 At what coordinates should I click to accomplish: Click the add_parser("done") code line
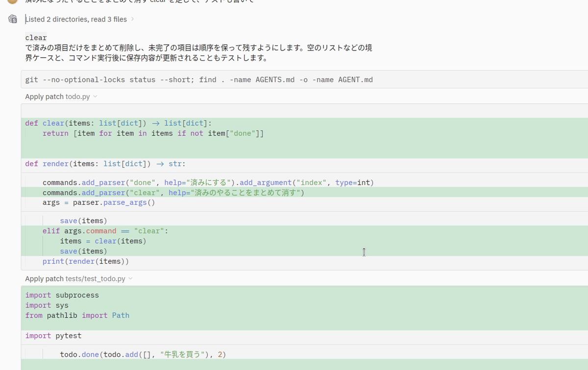[x=208, y=183]
